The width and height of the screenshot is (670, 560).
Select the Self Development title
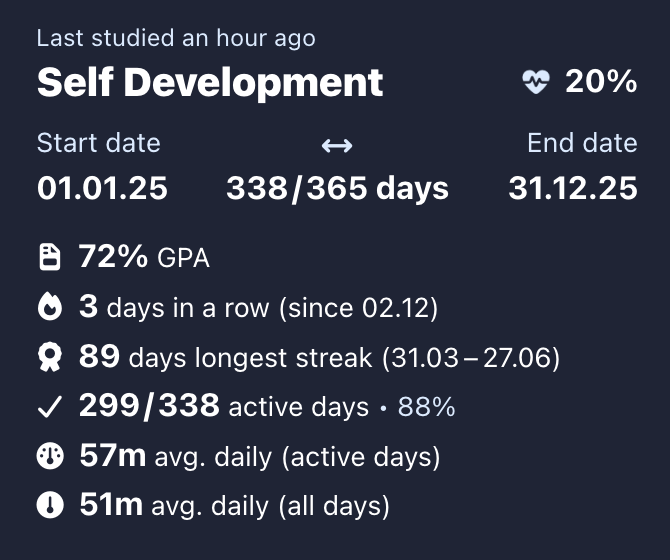pos(210,82)
